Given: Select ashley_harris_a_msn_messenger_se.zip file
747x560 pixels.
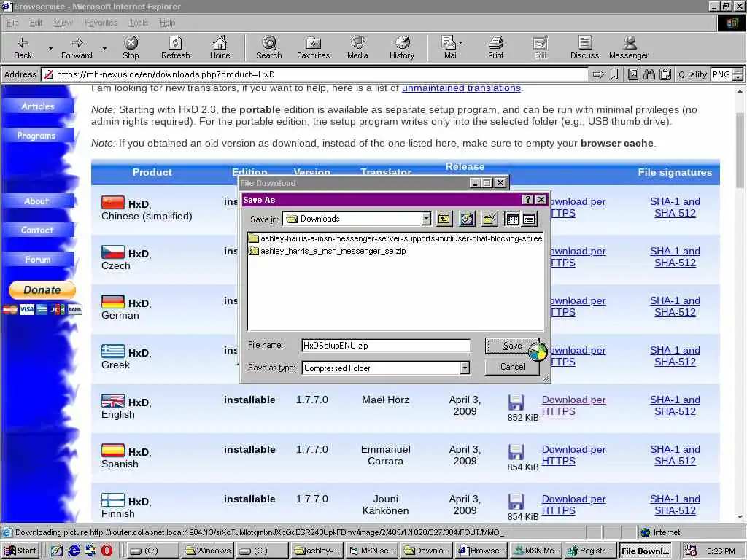Looking at the screenshot, I should 328,251.
